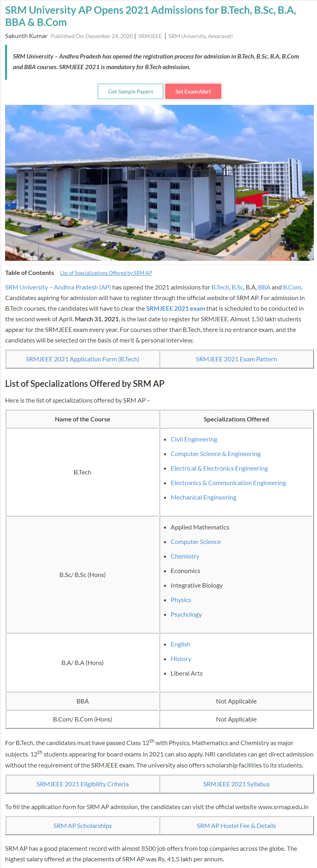Open SRM AP Hostel Fee & Details
The width and height of the screenshot is (317, 868).
(x=236, y=826)
